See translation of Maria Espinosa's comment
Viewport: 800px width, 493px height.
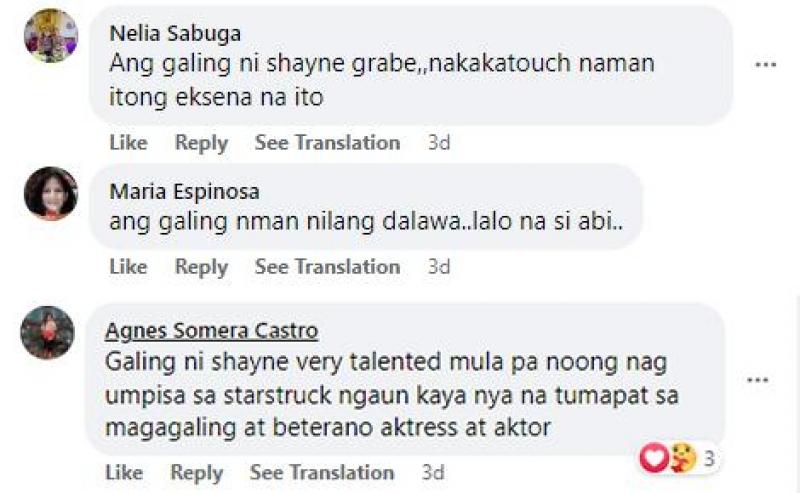pyautogui.click(x=327, y=267)
